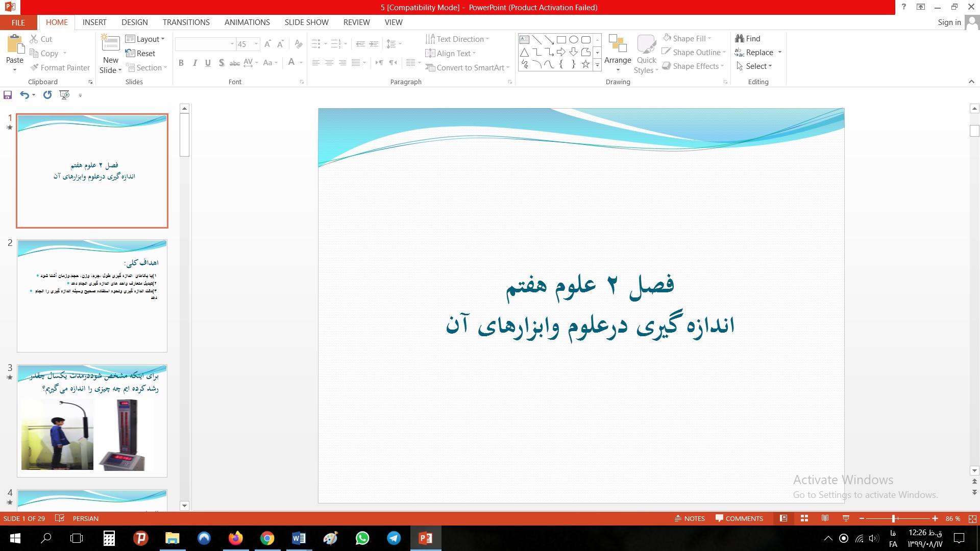
Task: Click the Sign in link
Action: click(949, 22)
